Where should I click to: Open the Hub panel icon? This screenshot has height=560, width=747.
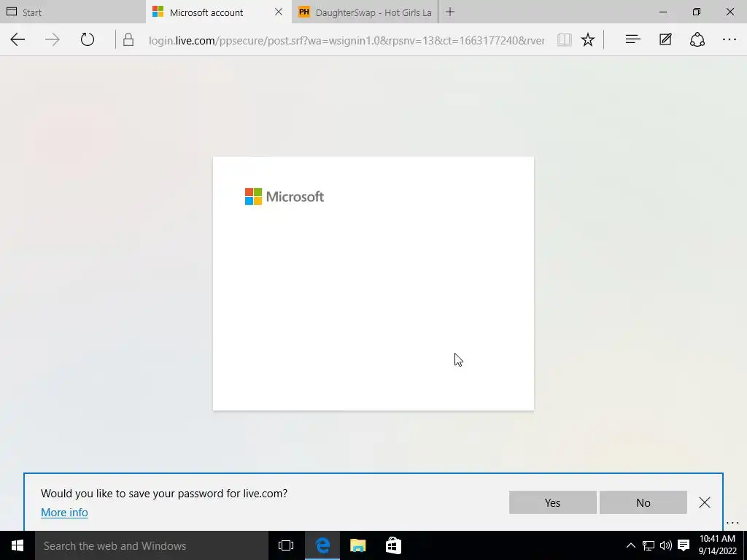point(632,39)
